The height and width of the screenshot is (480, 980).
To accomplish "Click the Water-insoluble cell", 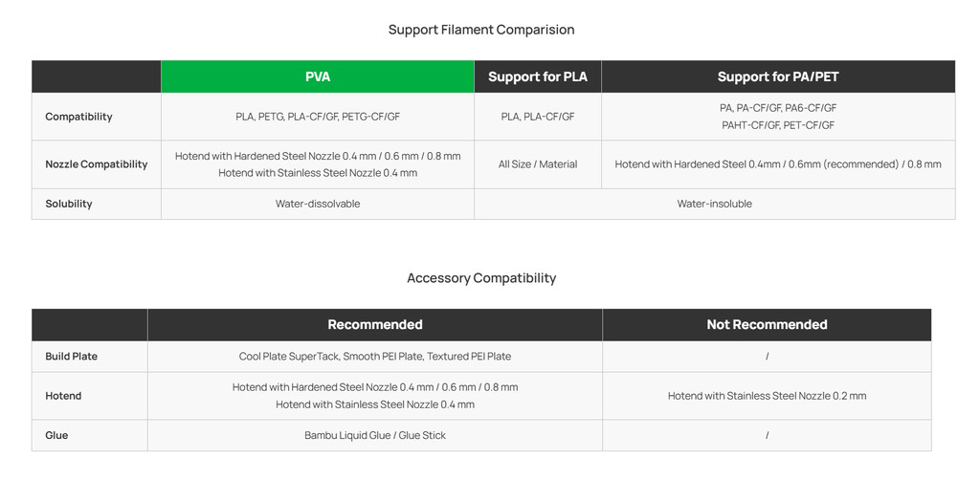I will pyautogui.click(x=714, y=204).
